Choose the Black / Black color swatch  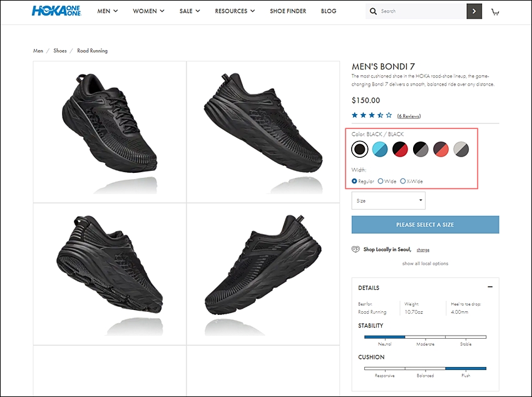coord(360,149)
